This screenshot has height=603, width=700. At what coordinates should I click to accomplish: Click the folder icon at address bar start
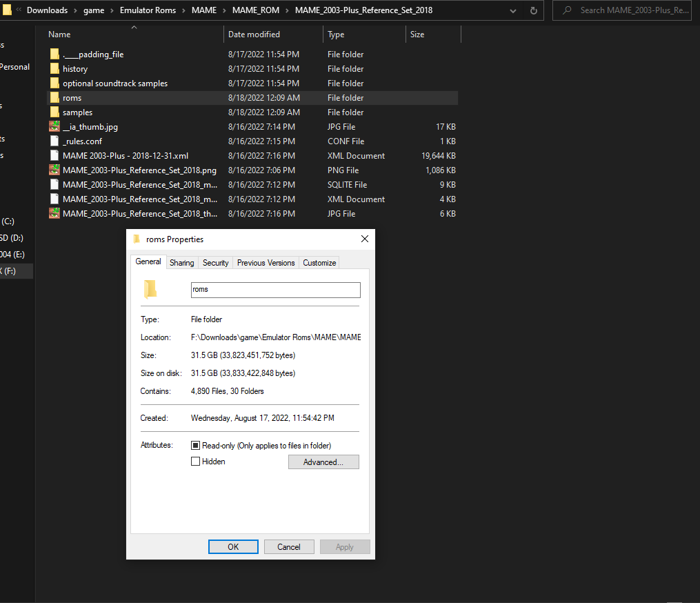click(x=7, y=10)
